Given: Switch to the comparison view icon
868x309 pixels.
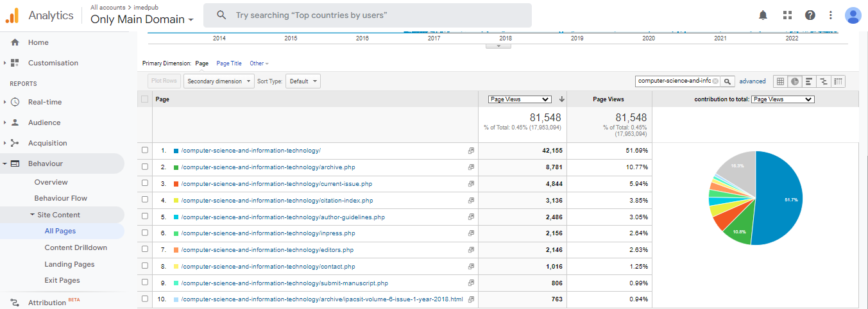Looking at the screenshot, I should 824,81.
